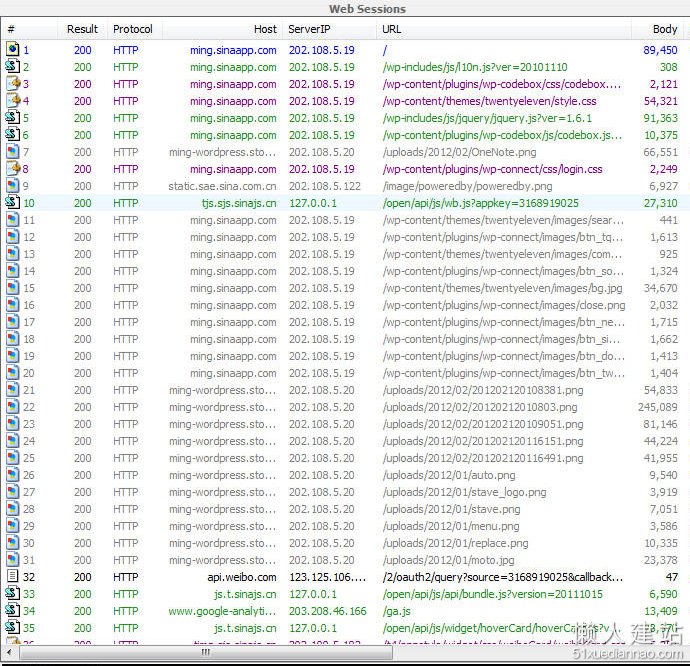Click the script icon of session 10
Image resolution: width=690 pixels, height=666 pixels.
(13, 202)
